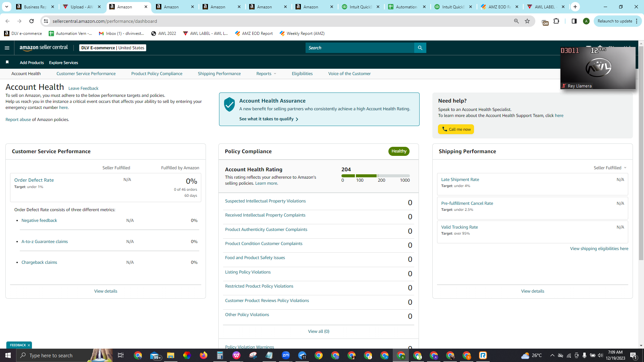This screenshot has width=644, height=362.
Task: Open the Seller Central hamburger menu
Action: [7, 48]
